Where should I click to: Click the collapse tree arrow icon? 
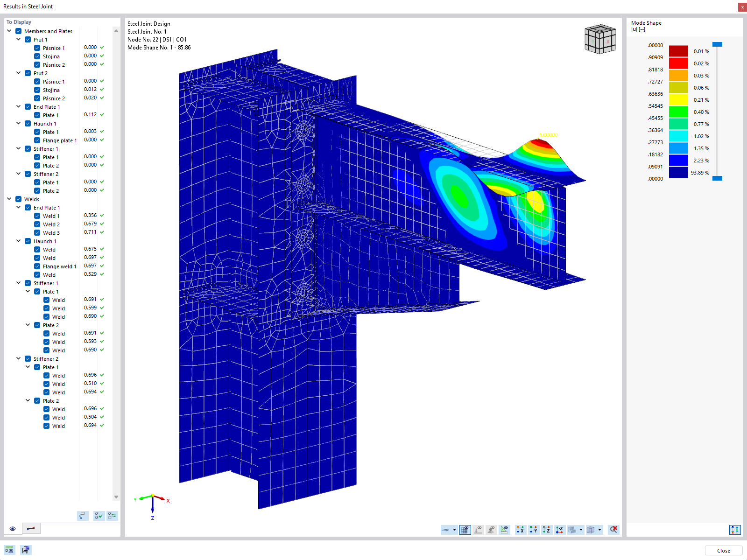click(83, 516)
